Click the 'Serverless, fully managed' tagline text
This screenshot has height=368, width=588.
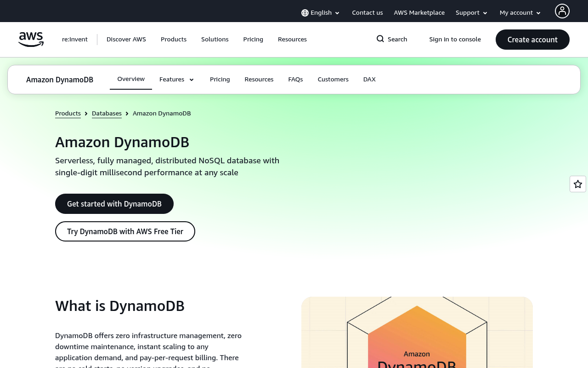[x=167, y=167]
